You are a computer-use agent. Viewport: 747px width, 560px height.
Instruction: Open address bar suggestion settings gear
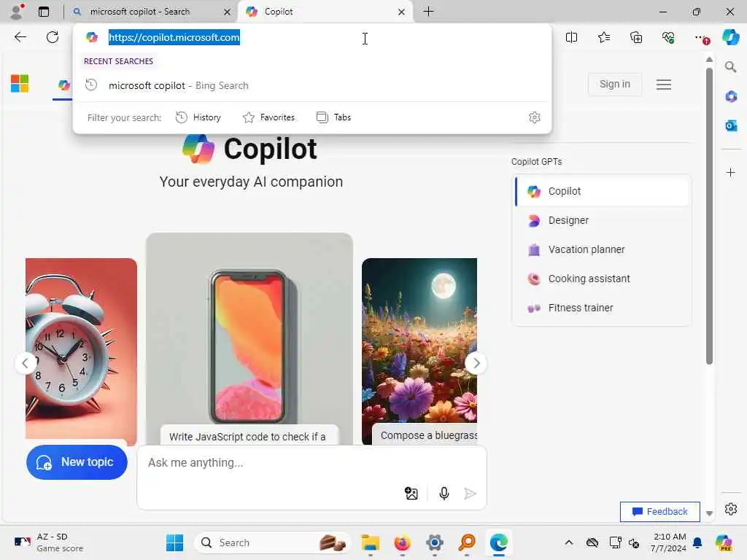535,117
